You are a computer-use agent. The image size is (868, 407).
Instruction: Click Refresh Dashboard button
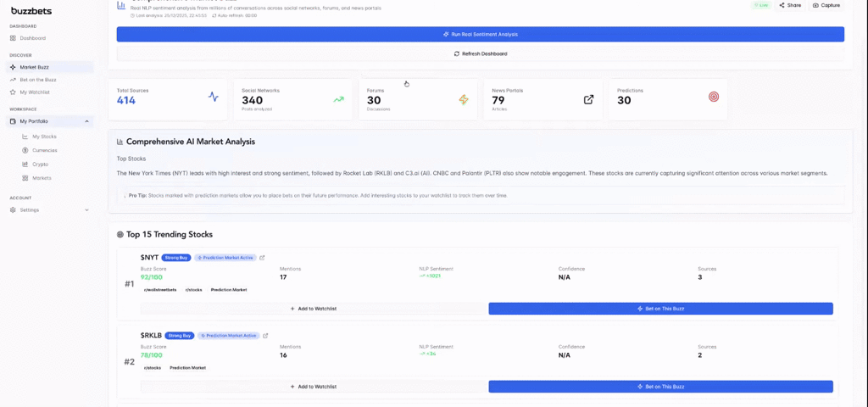[480, 53]
